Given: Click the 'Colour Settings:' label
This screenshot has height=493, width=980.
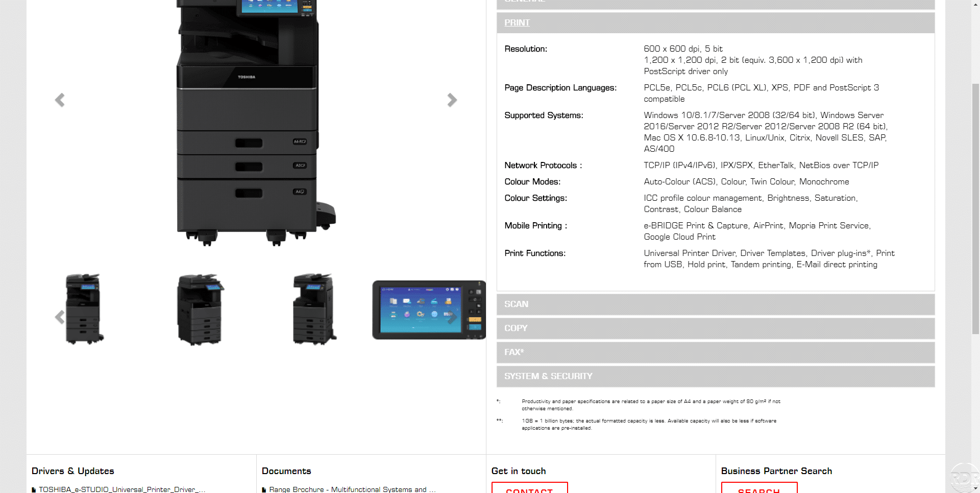Looking at the screenshot, I should (535, 198).
